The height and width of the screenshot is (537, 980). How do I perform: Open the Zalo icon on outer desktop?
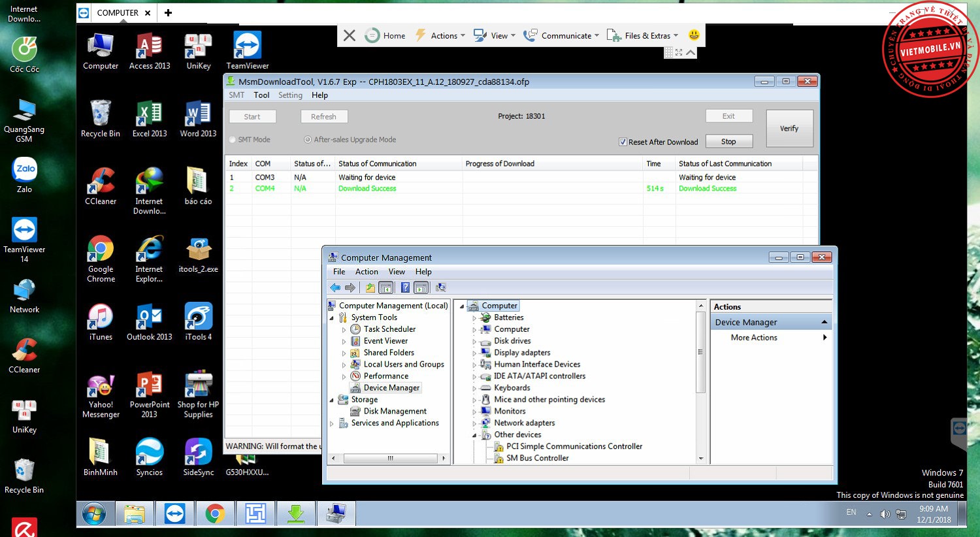coord(24,175)
